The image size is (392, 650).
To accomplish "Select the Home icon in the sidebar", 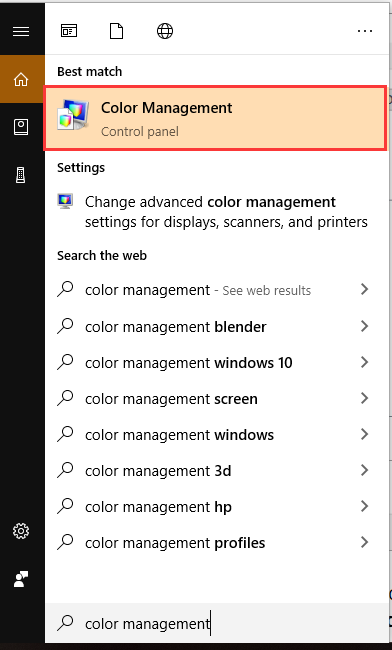I will 21,79.
